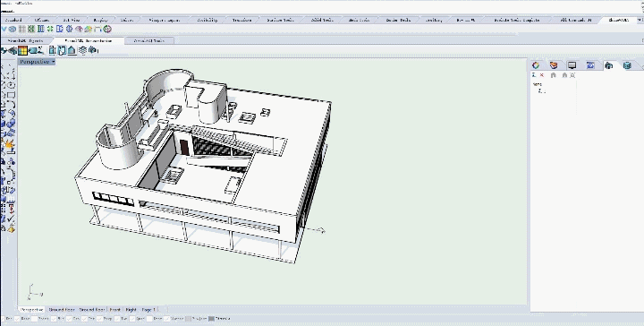The width and height of the screenshot is (644, 326).
Task: Switch to the Right viewport tab
Action: (131, 310)
